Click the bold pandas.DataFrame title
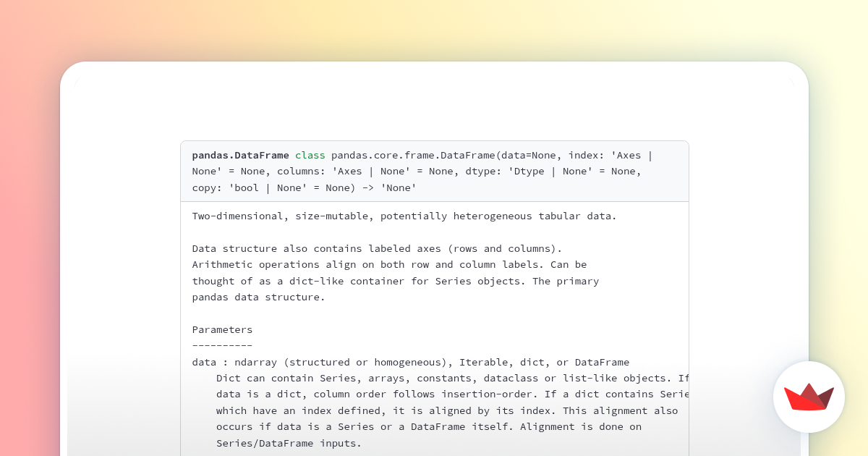Screen dimensions: 868x456 [x=240, y=155]
